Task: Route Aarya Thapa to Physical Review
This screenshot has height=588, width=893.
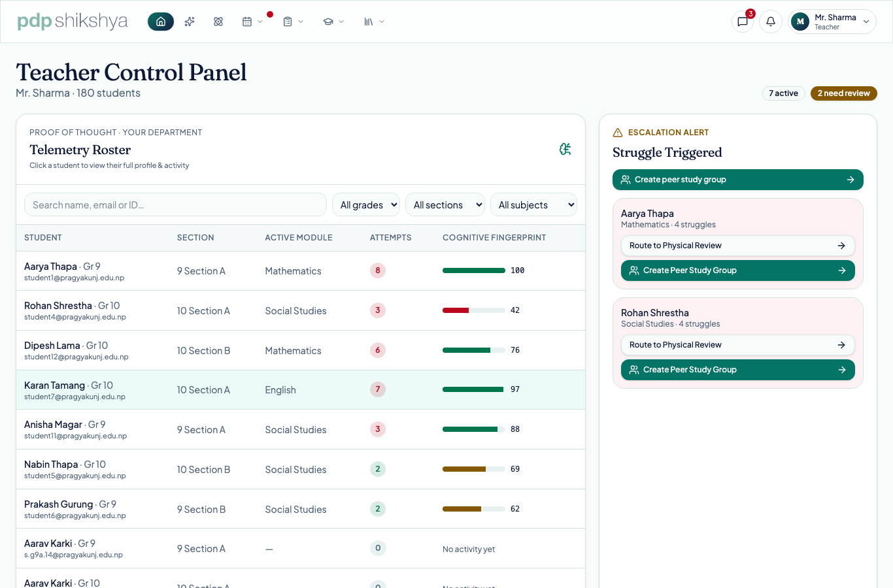Action: click(x=738, y=246)
